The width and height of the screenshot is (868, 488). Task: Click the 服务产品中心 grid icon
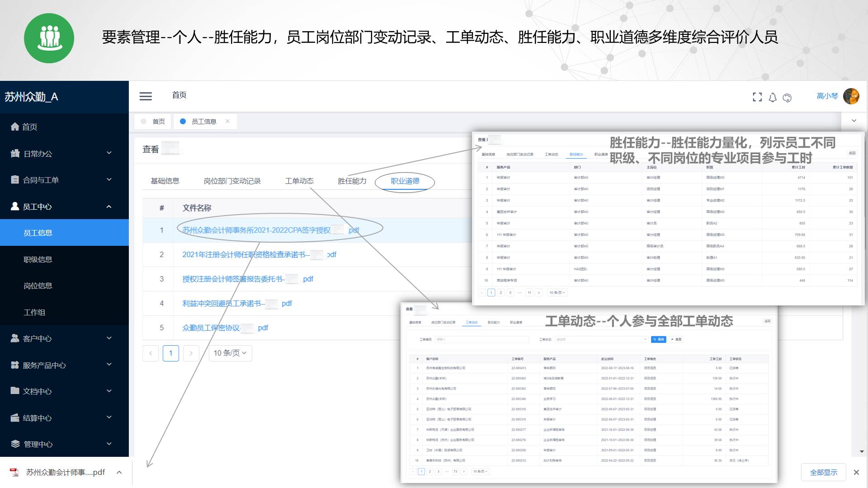(15, 365)
